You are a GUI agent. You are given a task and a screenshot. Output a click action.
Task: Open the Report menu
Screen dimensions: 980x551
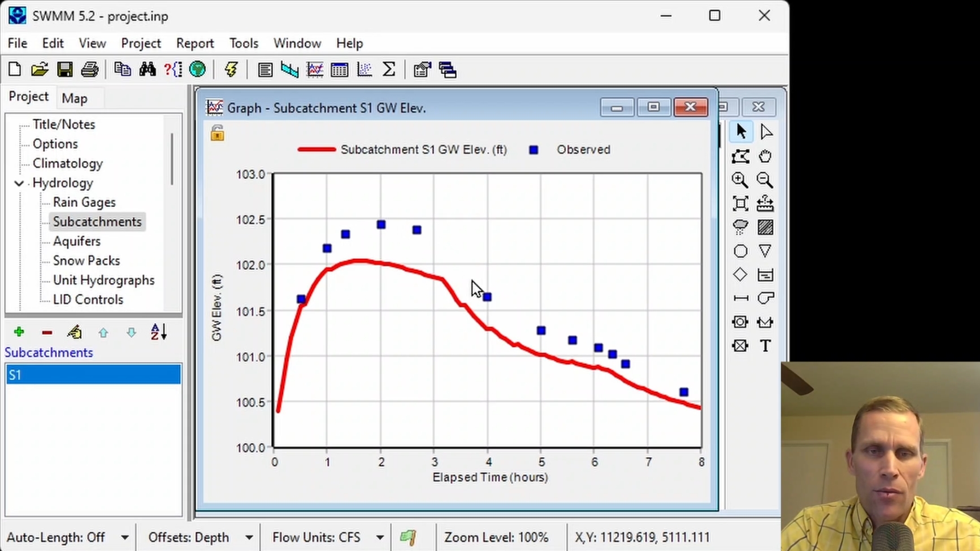[x=194, y=44]
